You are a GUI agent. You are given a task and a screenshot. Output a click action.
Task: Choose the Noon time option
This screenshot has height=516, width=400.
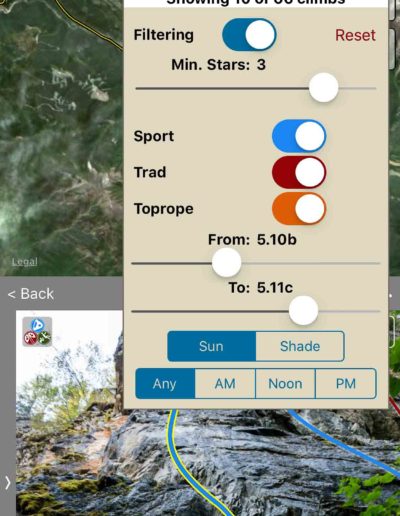pyautogui.click(x=285, y=383)
